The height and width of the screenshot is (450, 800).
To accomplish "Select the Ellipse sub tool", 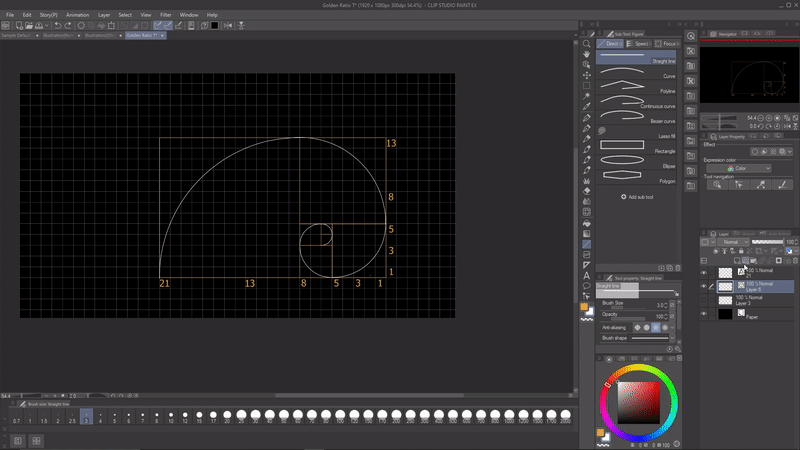I will (636, 163).
